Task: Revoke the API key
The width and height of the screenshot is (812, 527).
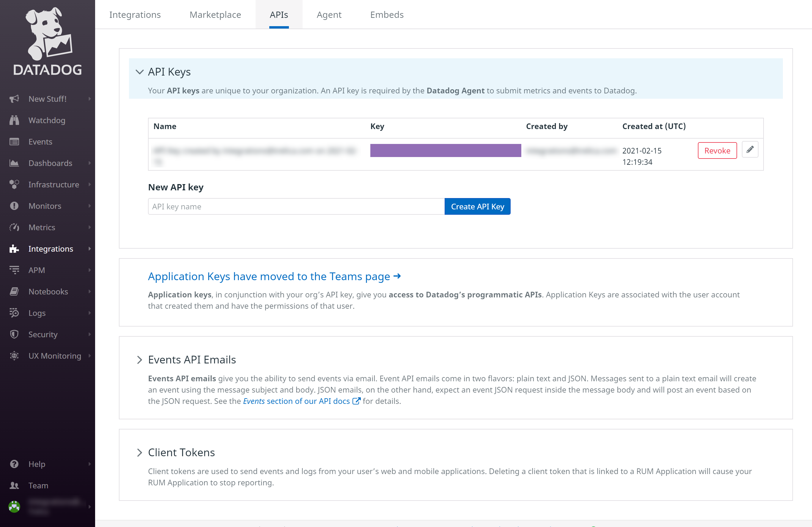Action: pos(717,150)
